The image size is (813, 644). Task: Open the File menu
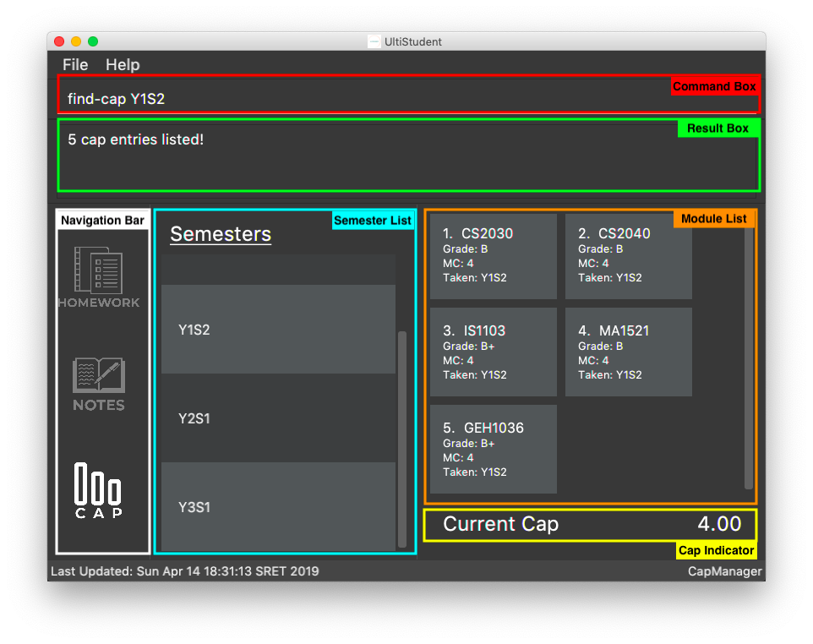(x=75, y=65)
